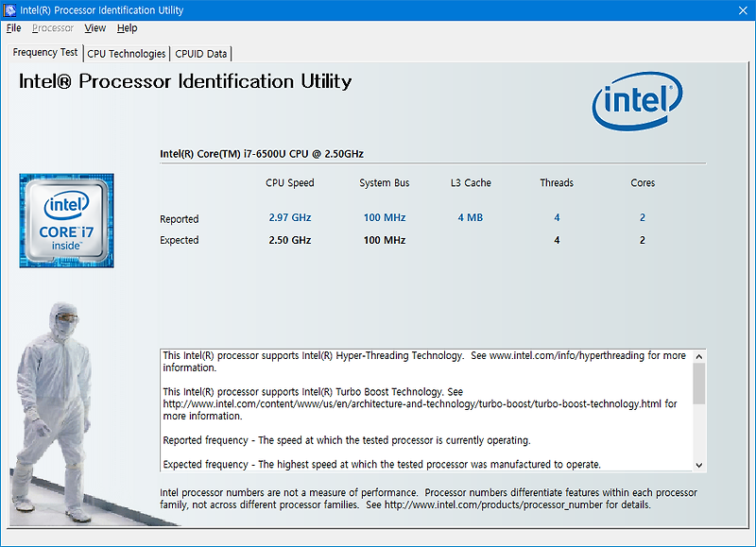756x547 pixels.
Task: Switch to the CPUID Data tab
Action: (x=200, y=54)
